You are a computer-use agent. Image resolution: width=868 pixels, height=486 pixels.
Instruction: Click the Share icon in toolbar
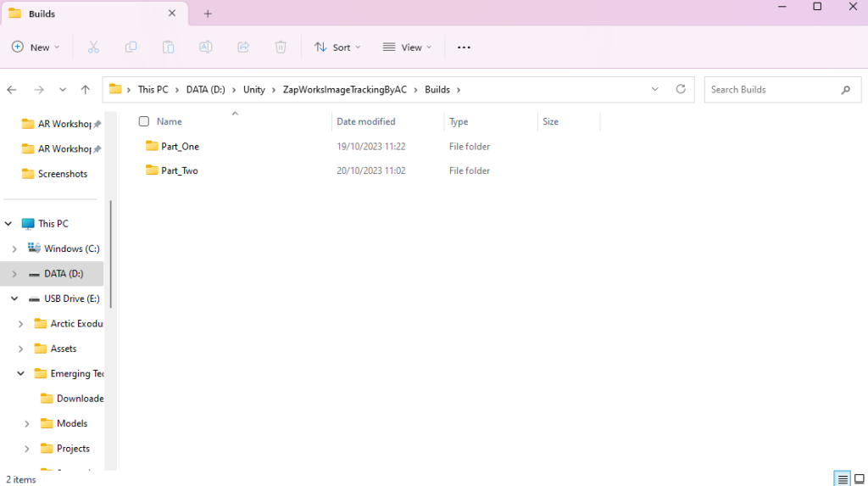point(243,47)
